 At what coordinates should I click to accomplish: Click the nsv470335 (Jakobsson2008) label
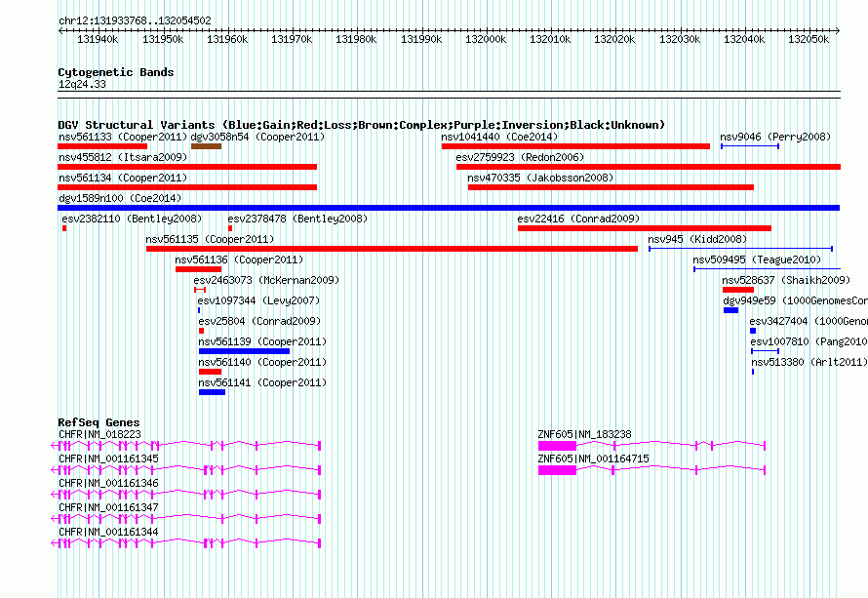(540, 178)
